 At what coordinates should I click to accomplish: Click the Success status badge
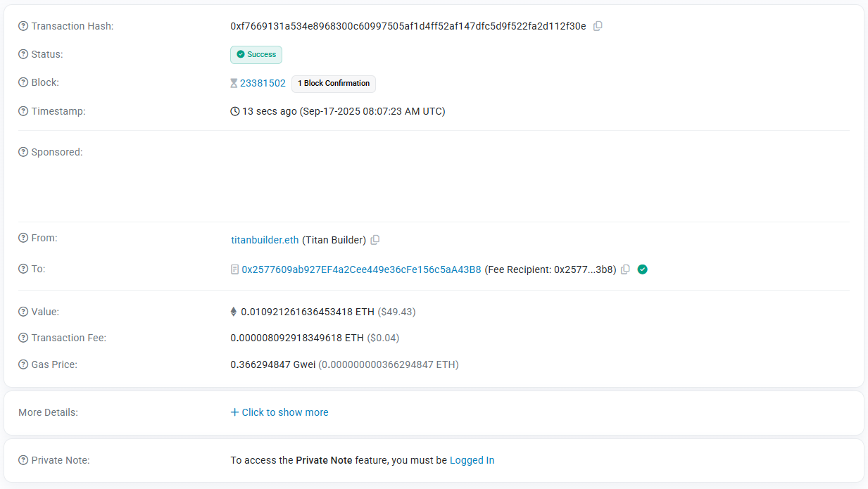click(256, 54)
